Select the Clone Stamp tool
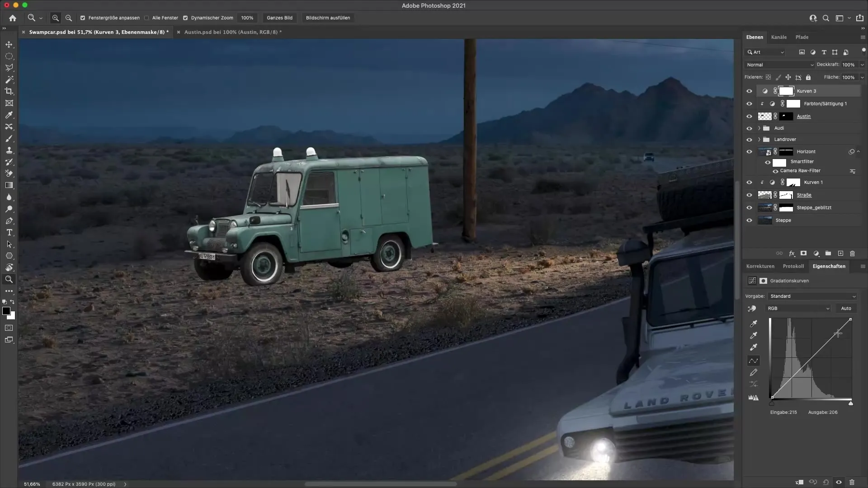868x488 pixels. (x=9, y=150)
